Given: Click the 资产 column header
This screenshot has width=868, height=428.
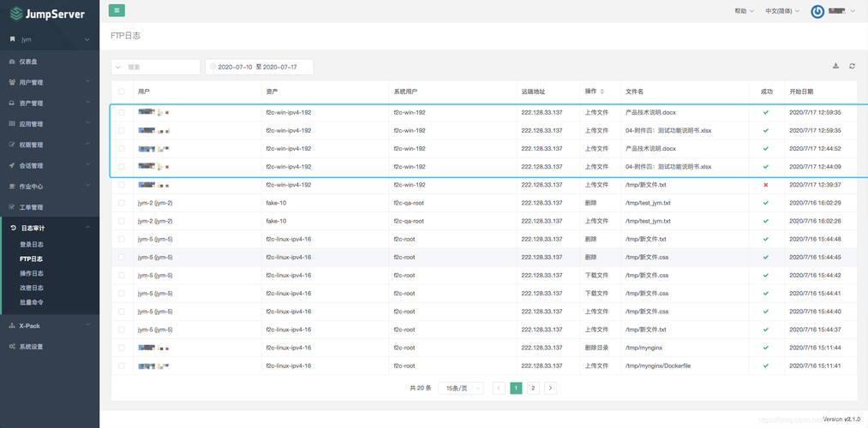Looking at the screenshot, I should (x=272, y=92).
